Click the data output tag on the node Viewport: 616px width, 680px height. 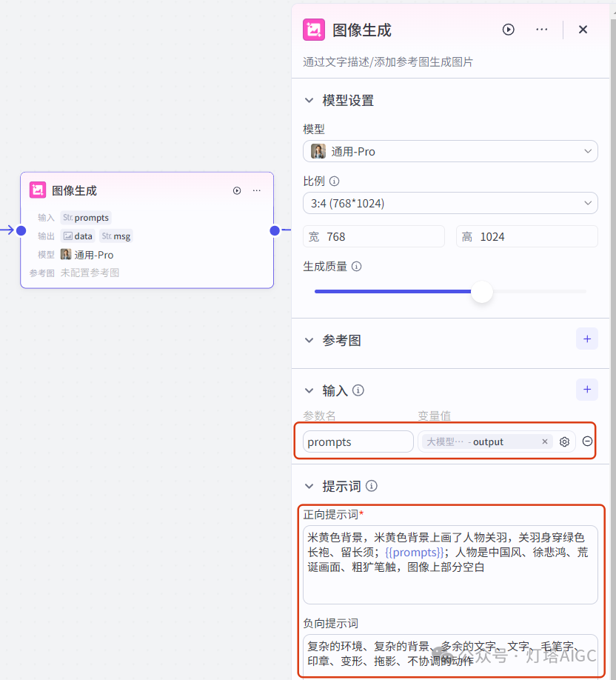tap(78, 236)
